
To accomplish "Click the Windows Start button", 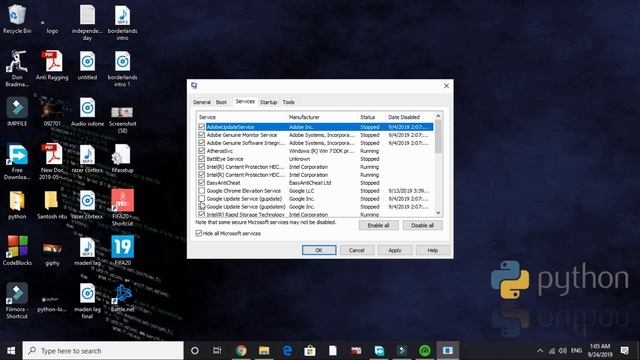I will pyautogui.click(x=11, y=351).
